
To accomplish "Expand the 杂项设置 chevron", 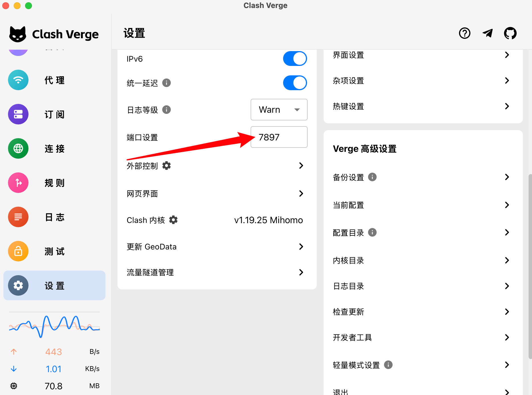I will pyautogui.click(x=507, y=80).
